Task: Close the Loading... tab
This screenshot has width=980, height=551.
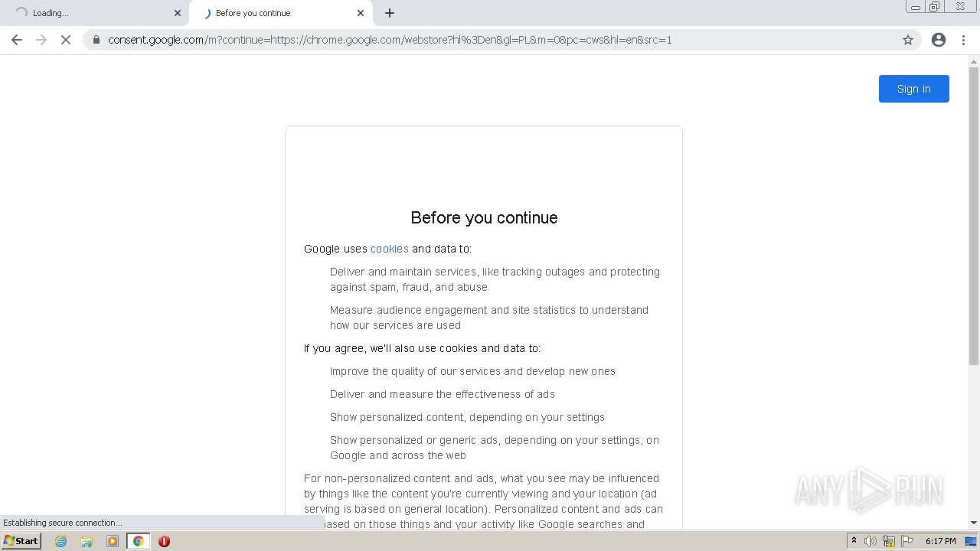Action: pyautogui.click(x=178, y=13)
